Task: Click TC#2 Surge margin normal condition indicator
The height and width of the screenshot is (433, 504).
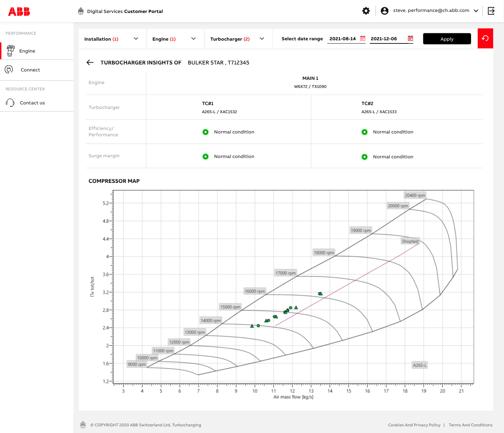Action: tap(364, 157)
